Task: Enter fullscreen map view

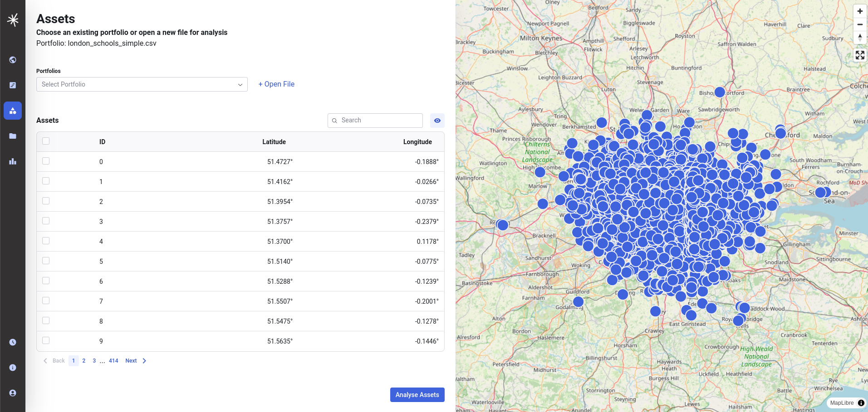Action: coord(860,55)
